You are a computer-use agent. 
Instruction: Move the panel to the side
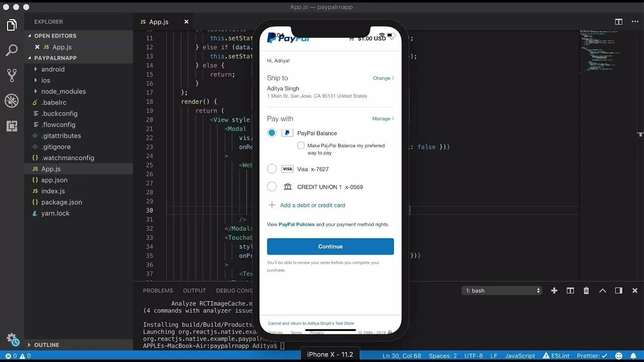click(619, 291)
